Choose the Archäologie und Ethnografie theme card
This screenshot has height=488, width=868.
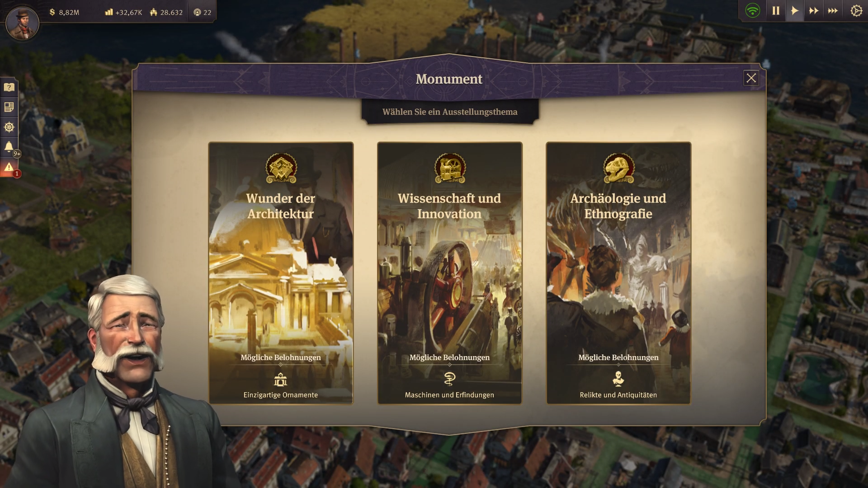(618, 273)
